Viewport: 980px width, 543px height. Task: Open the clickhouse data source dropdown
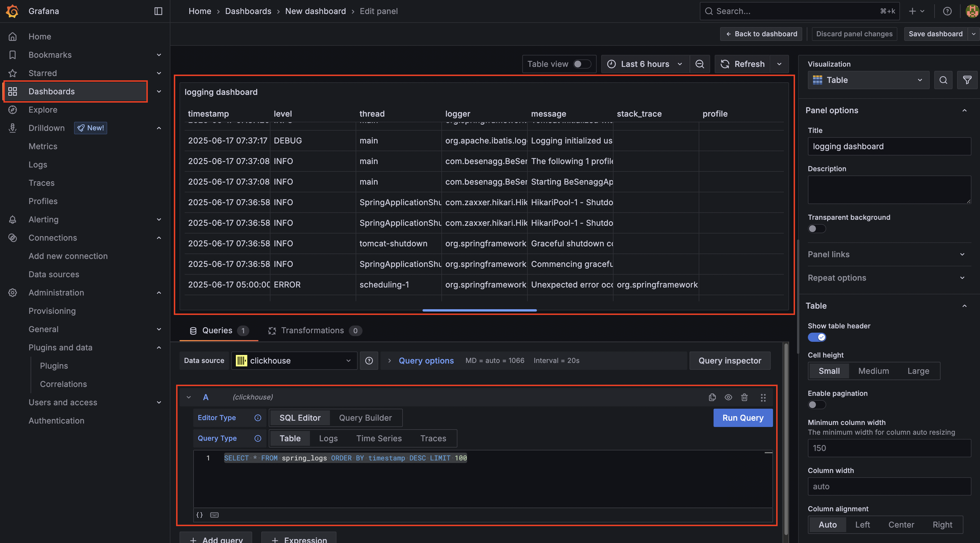[x=294, y=360]
